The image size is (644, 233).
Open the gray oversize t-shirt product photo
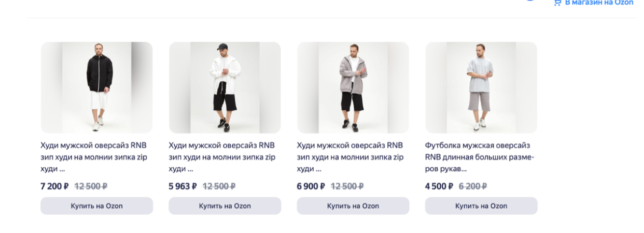pos(481,88)
